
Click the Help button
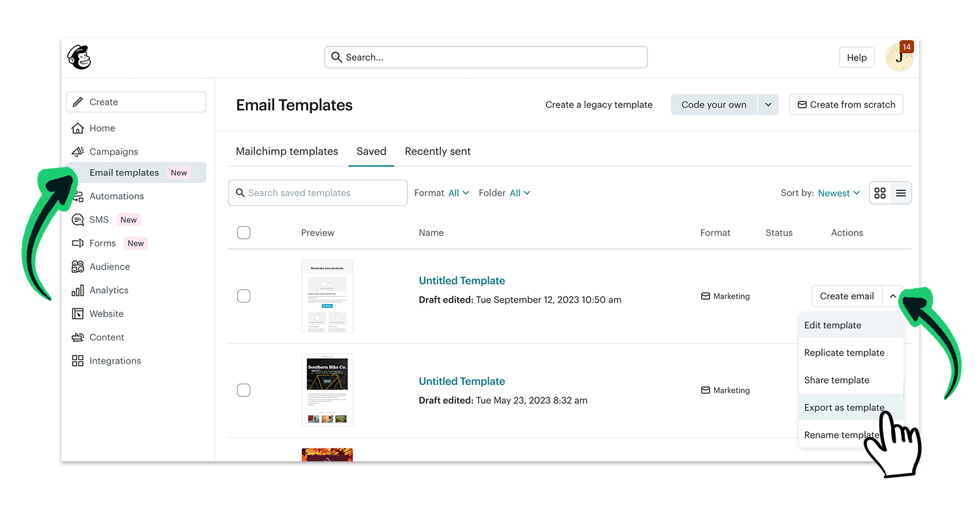click(857, 58)
